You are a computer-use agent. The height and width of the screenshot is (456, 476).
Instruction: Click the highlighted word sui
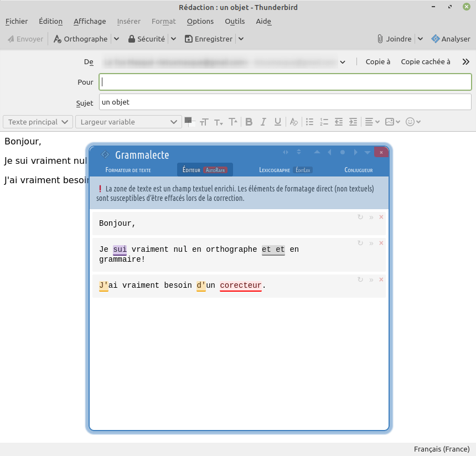pos(120,250)
